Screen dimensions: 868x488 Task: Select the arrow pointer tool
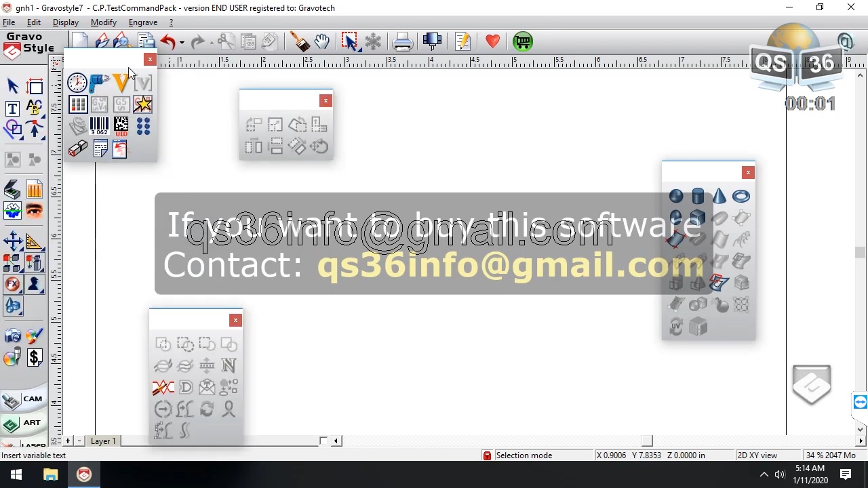click(x=12, y=85)
